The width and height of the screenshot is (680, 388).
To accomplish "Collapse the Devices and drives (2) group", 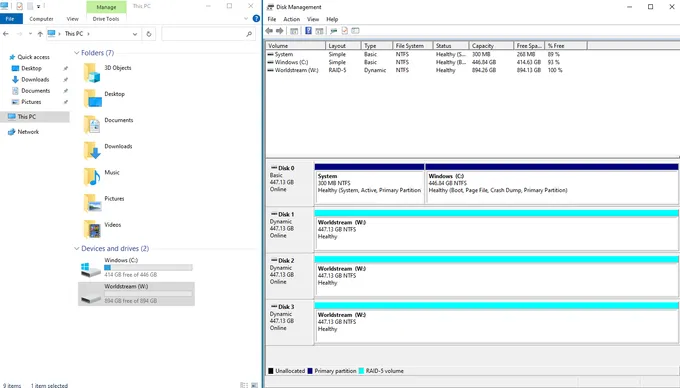I will (77, 248).
